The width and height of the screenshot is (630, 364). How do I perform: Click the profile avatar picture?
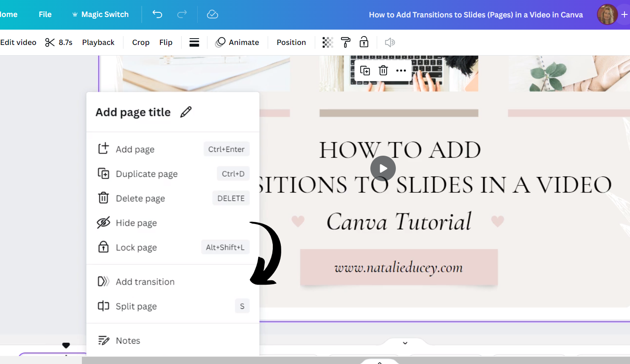pos(607,14)
